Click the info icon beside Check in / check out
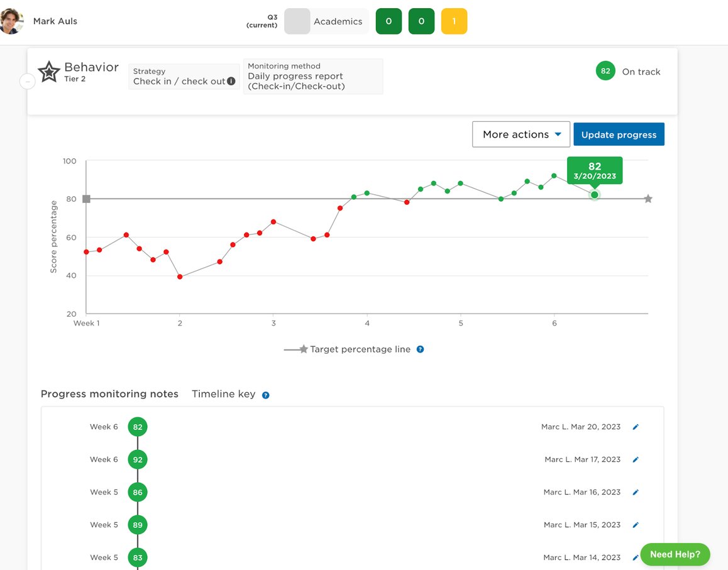This screenshot has height=570, width=728. (231, 81)
